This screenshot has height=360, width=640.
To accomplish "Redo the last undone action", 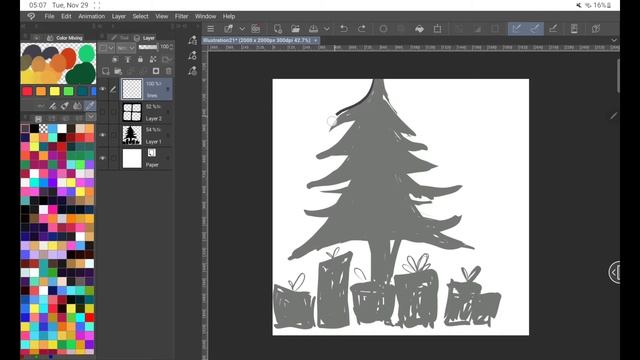I will click(x=362, y=29).
